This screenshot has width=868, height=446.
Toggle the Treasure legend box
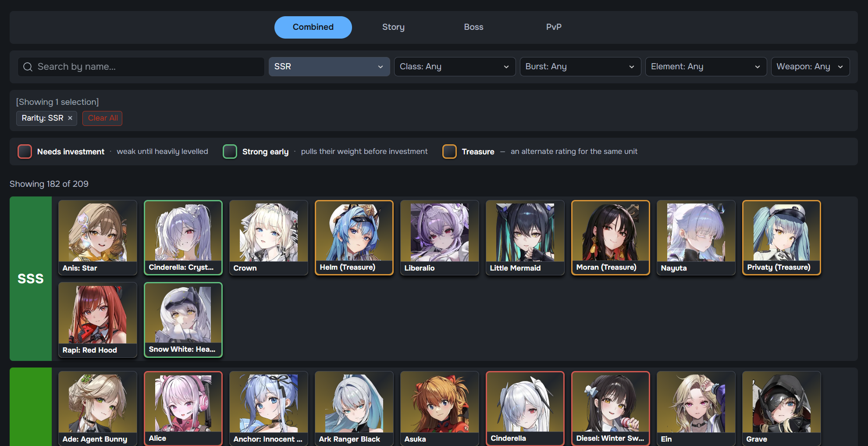[x=449, y=151]
